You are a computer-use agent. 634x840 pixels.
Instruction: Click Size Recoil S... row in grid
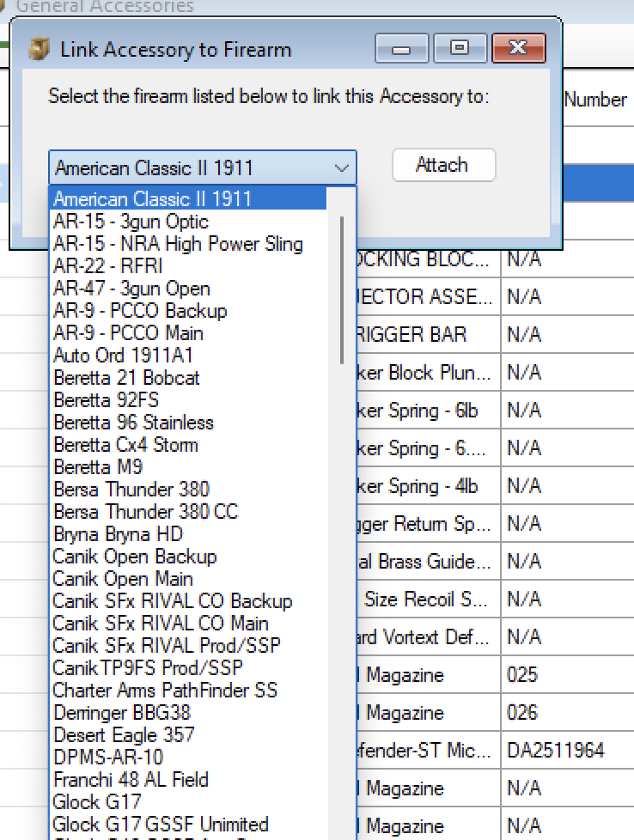coord(428,599)
